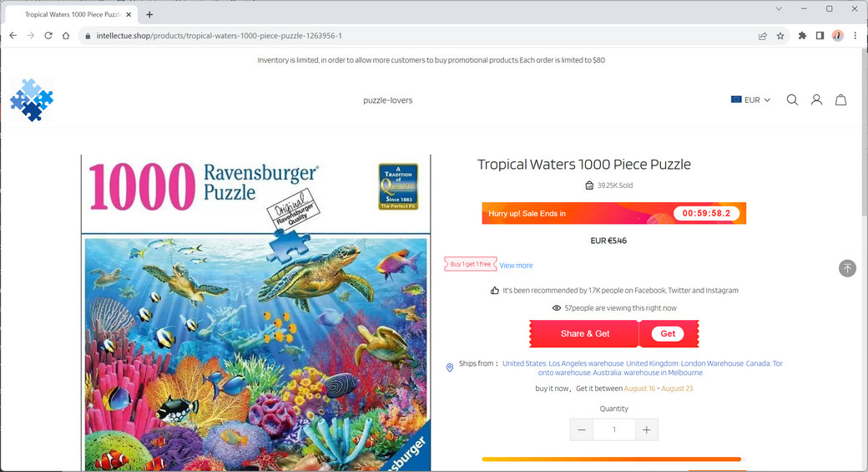Open the site search magnifier icon
This screenshot has width=868, height=472.
[792, 99]
